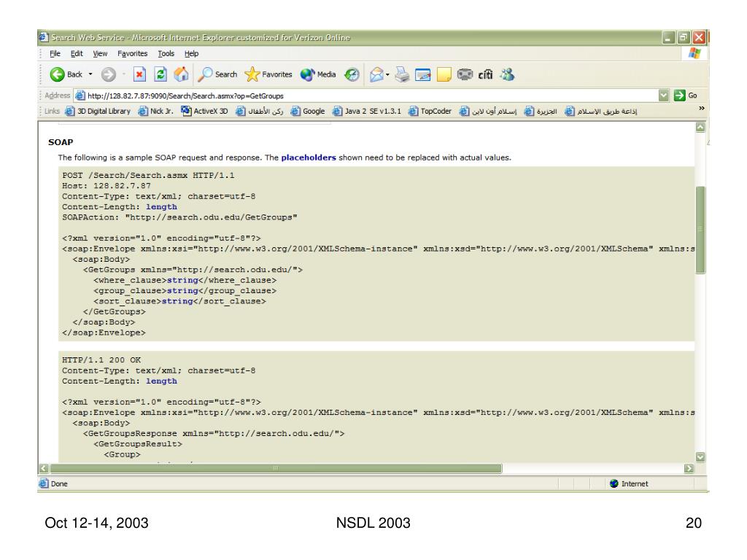The height and width of the screenshot is (560, 747).
Task: Click the 'Host: 128.82.7.87' line
Action: [107, 186]
